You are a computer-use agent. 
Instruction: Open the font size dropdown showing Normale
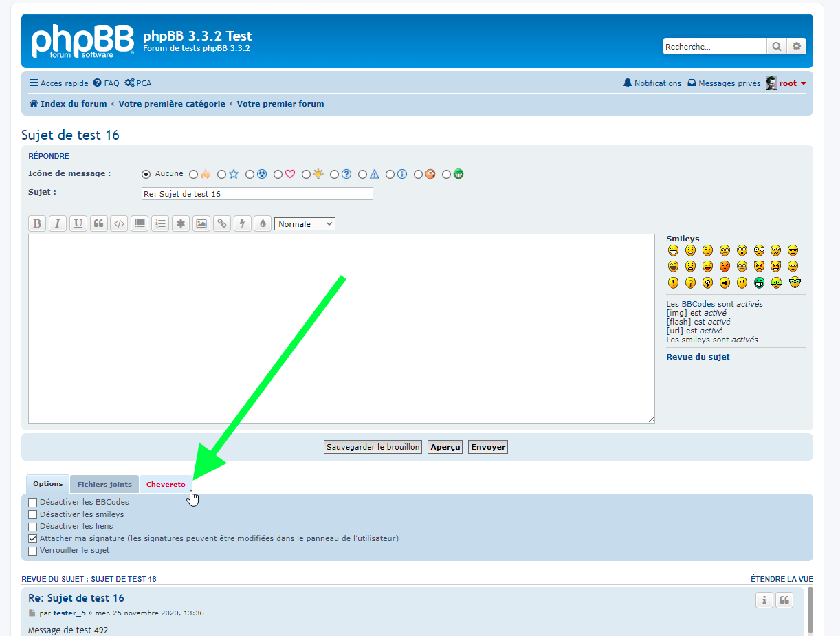[305, 224]
